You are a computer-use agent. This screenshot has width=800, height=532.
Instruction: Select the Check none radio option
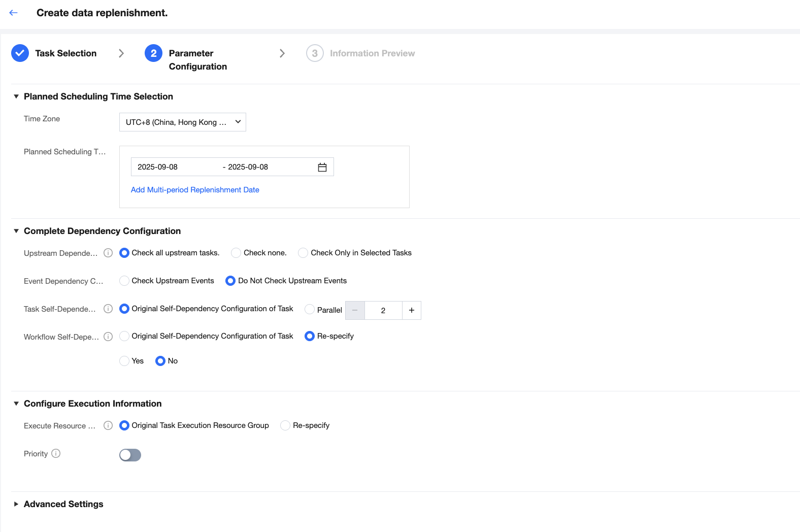pyautogui.click(x=236, y=253)
